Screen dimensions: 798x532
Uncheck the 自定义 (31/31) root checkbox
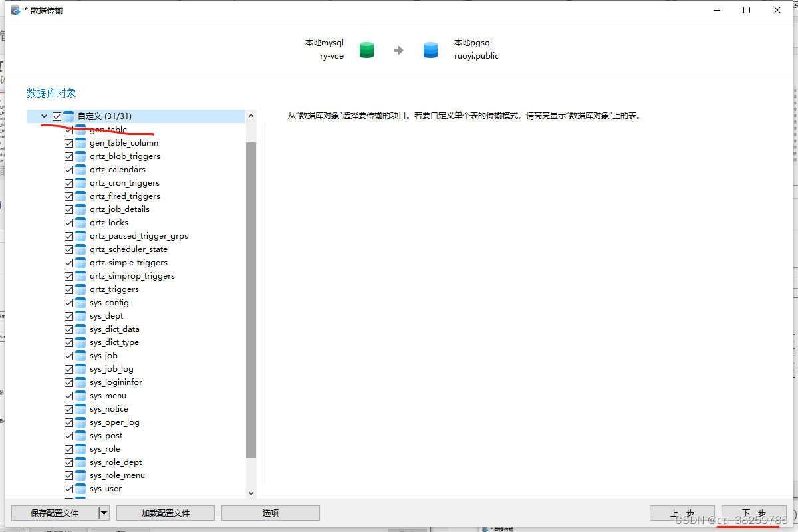[x=57, y=116]
